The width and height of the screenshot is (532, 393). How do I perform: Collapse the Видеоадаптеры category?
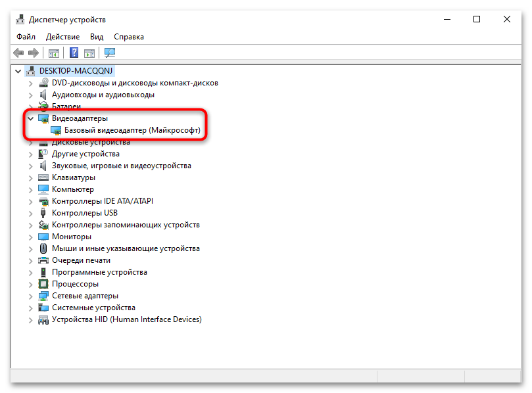[x=30, y=118]
